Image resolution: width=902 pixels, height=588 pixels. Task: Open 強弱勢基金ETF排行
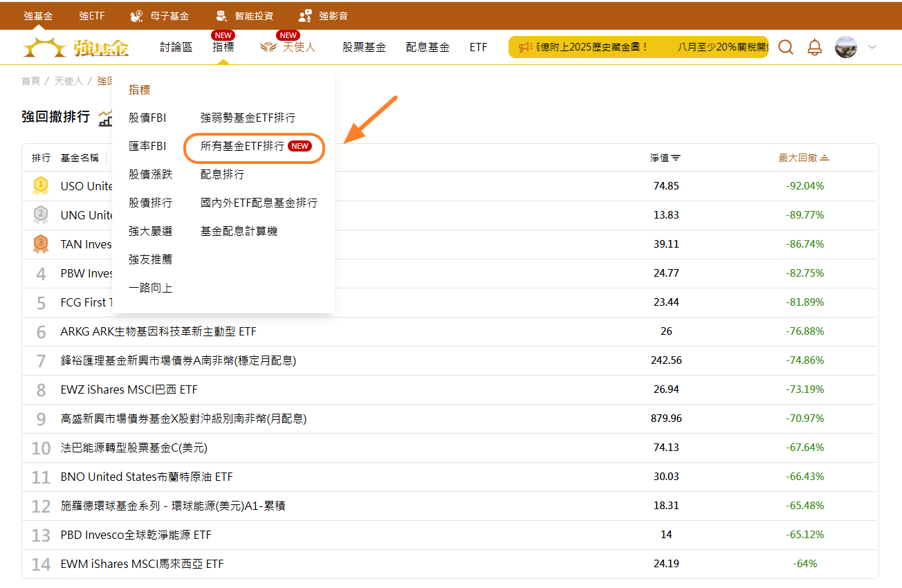click(248, 118)
